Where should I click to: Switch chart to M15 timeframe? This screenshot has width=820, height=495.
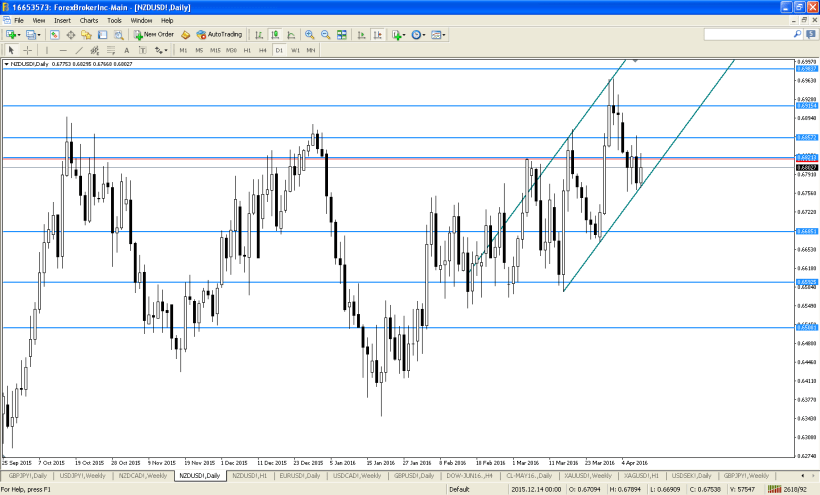point(215,50)
